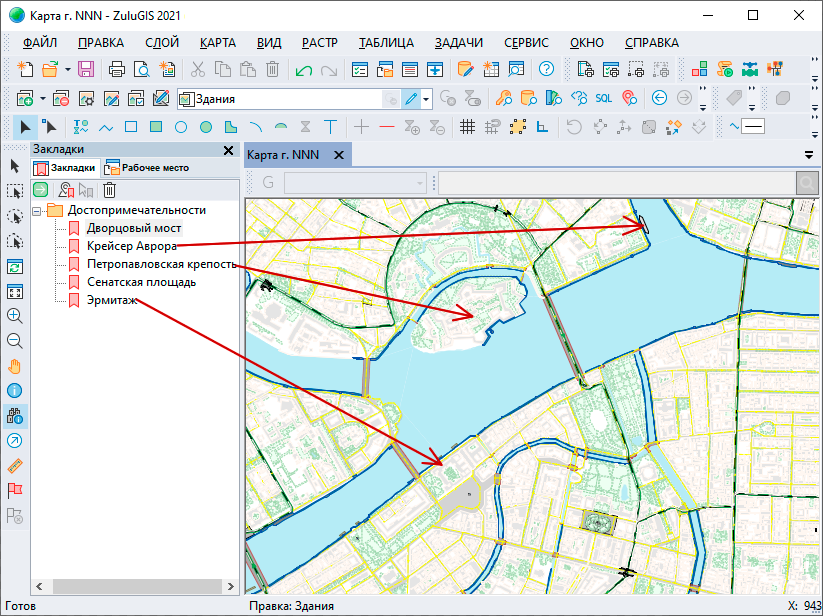This screenshot has width=823, height=616.
Task: Toggle the grid display button
Action: pos(466,127)
